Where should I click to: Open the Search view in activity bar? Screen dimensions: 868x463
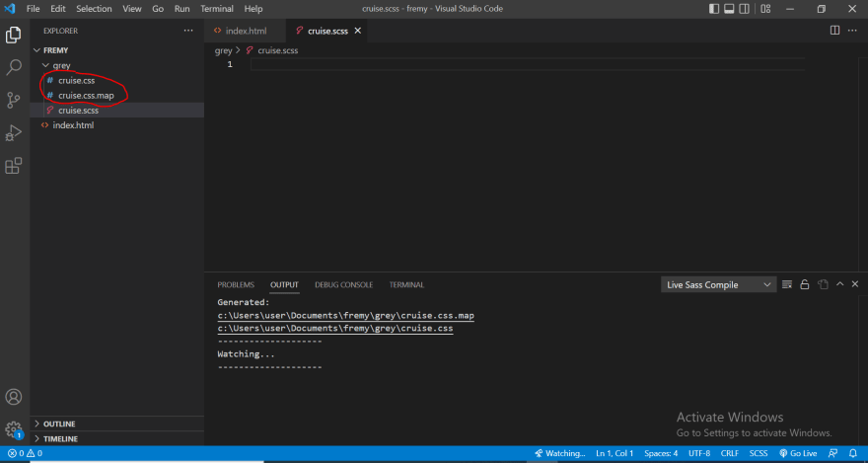pyautogui.click(x=13, y=67)
